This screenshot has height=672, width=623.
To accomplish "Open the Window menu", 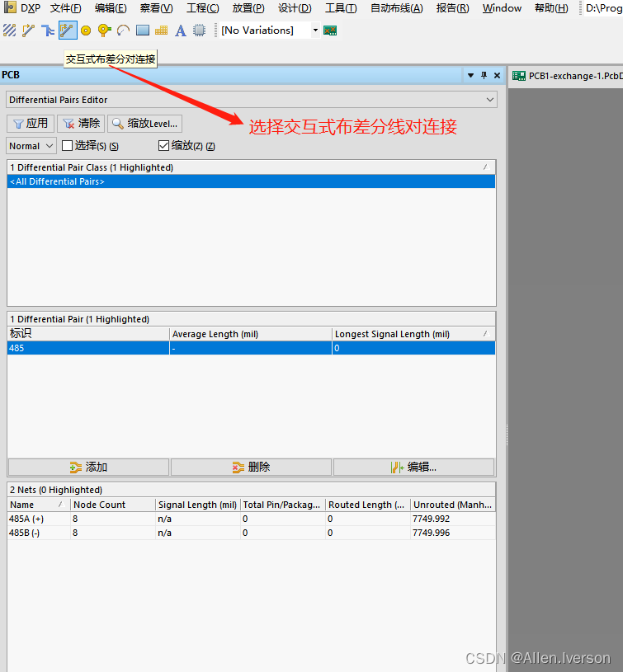I will (x=502, y=8).
